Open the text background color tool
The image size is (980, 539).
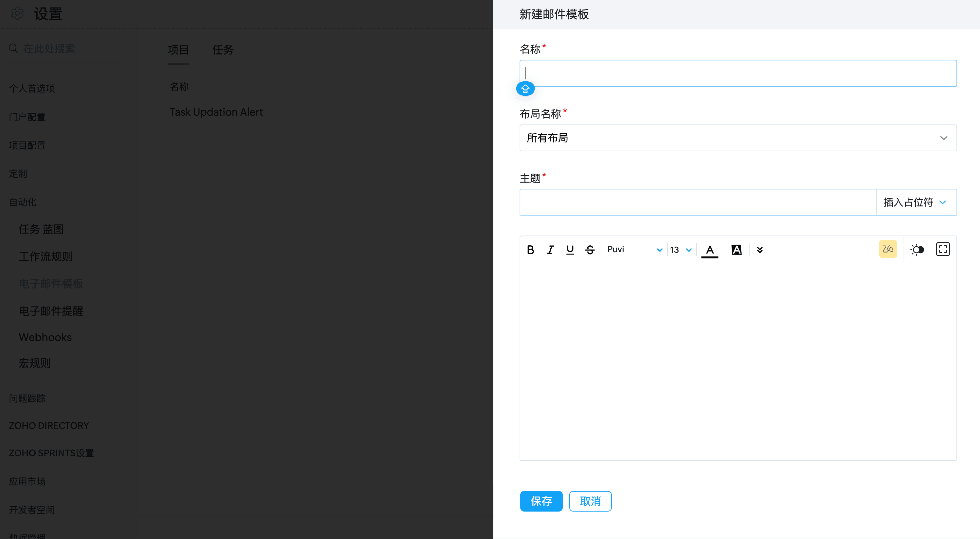[x=736, y=250]
